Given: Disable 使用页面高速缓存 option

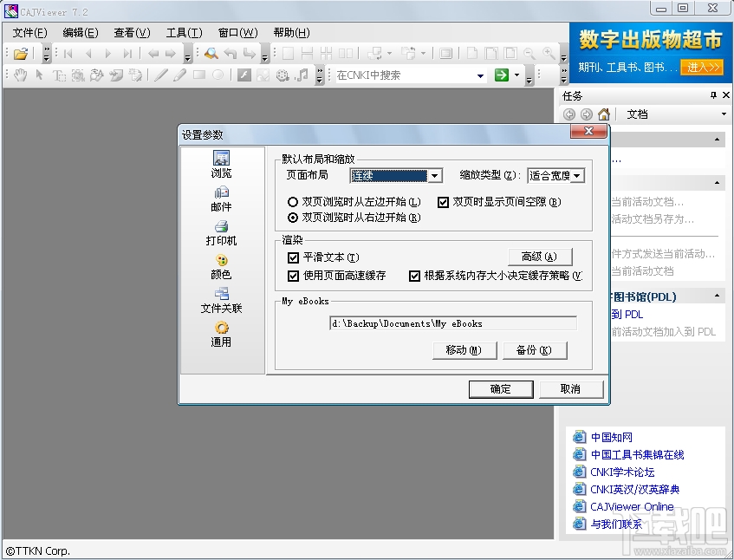Looking at the screenshot, I should 295,276.
